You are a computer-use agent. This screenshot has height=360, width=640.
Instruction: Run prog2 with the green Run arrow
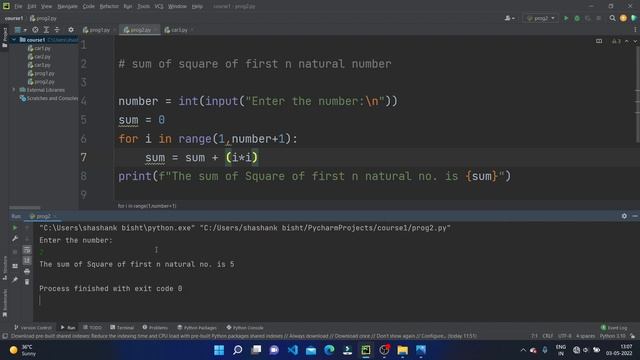[x=566, y=18]
